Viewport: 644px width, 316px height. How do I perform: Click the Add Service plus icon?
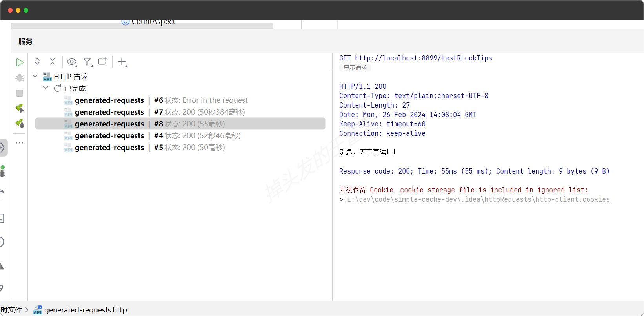tap(122, 62)
